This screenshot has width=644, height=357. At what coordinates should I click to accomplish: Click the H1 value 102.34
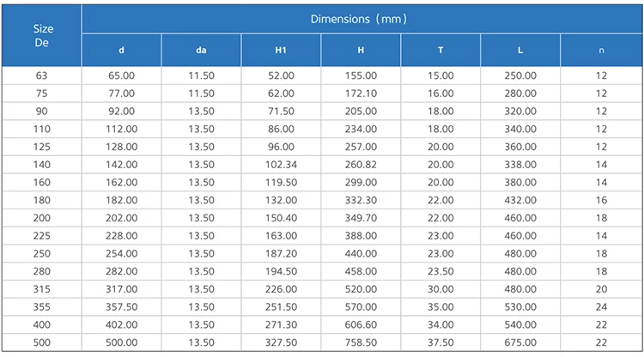click(281, 165)
